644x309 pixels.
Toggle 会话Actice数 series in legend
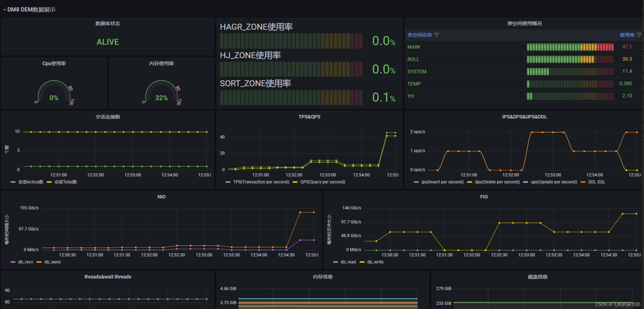click(x=30, y=182)
